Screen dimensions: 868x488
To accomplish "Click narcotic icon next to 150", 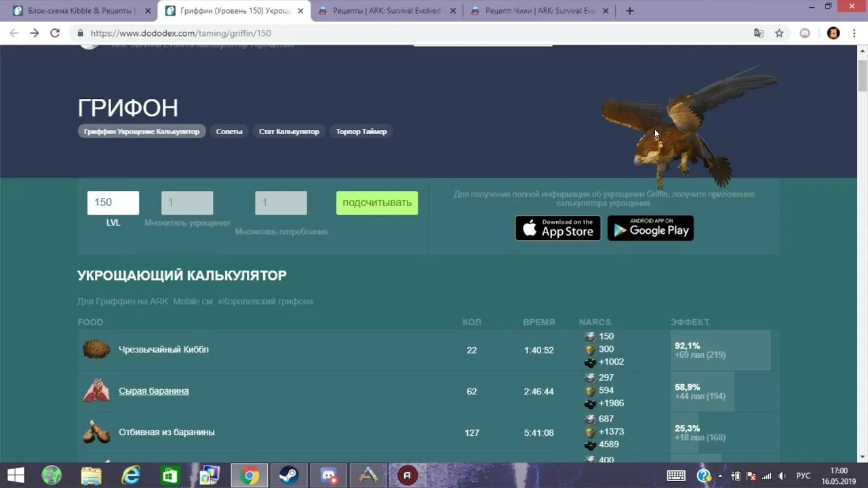I will point(590,337).
